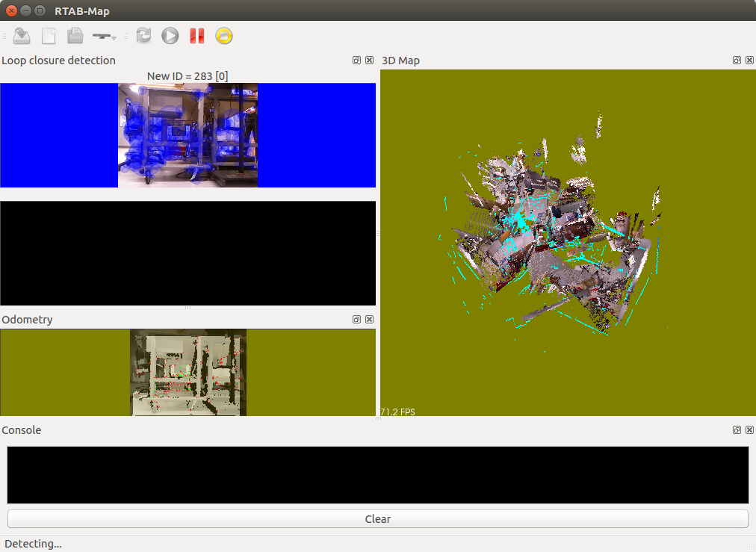
Task: Click the refresh arrows toolbar icon
Action: (143, 35)
